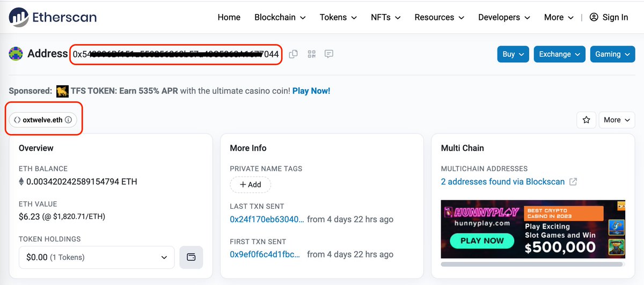644x285 pixels.
Task: Click the Overview card heading
Action: (x=36, y=148)
